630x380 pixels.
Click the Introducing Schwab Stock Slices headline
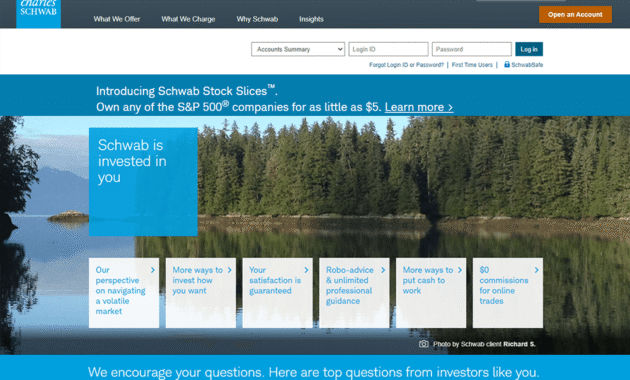[x=187, y=91]
